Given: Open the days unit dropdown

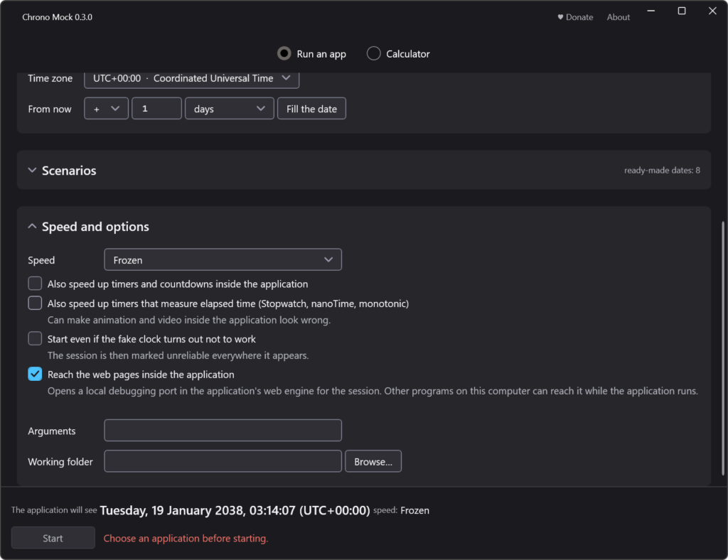Looking at the screenshot, I should coord(230,109).
